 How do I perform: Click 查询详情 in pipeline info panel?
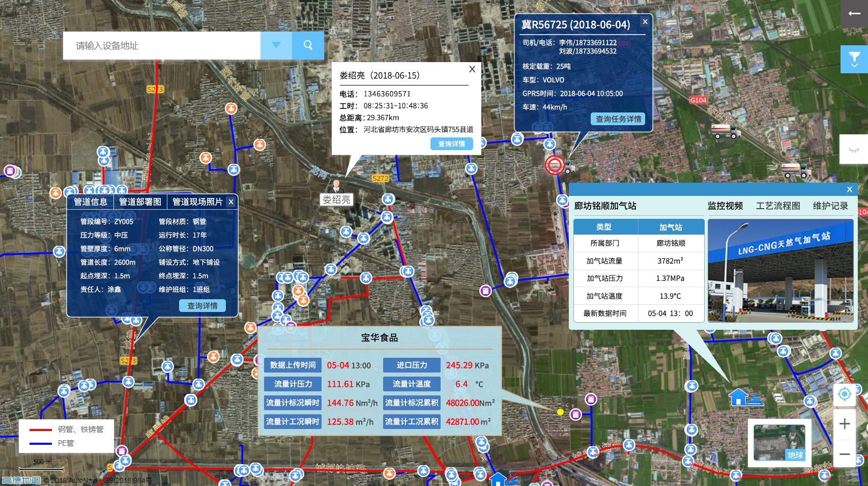coord(202,306)
